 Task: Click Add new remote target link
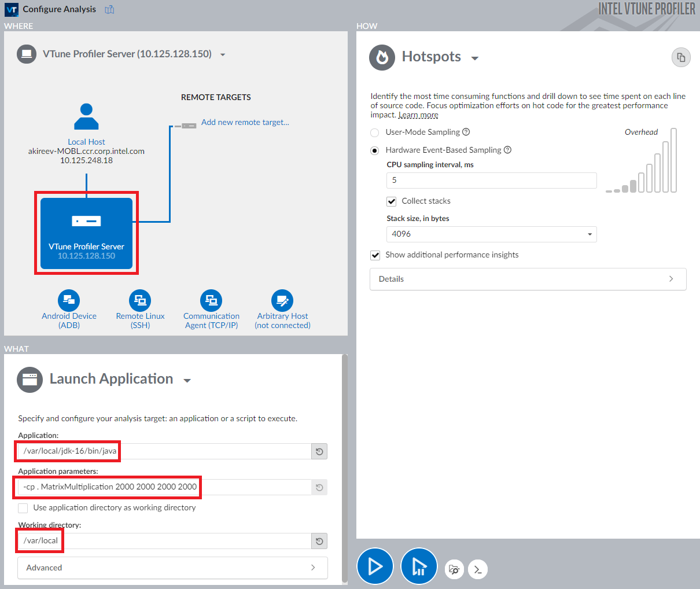[245, 122]
